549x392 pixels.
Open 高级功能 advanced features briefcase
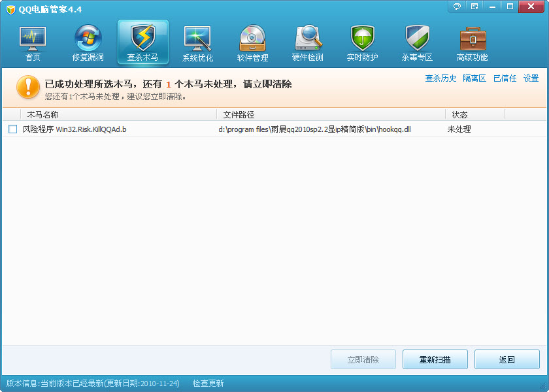473,43
